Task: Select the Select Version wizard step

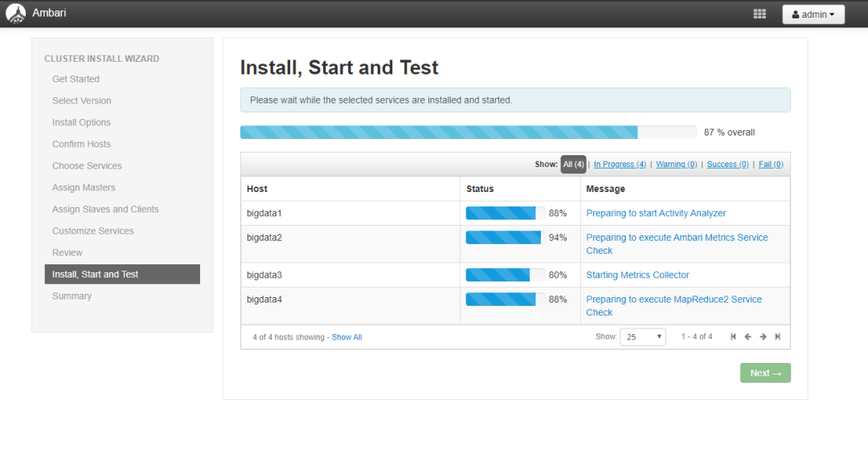Action: pos(81,100)
